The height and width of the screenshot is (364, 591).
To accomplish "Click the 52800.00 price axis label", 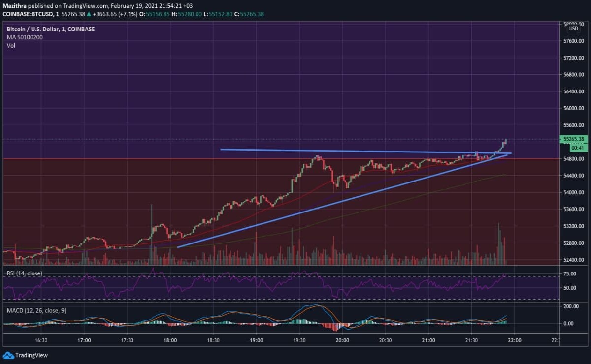I will click(575, 243).
